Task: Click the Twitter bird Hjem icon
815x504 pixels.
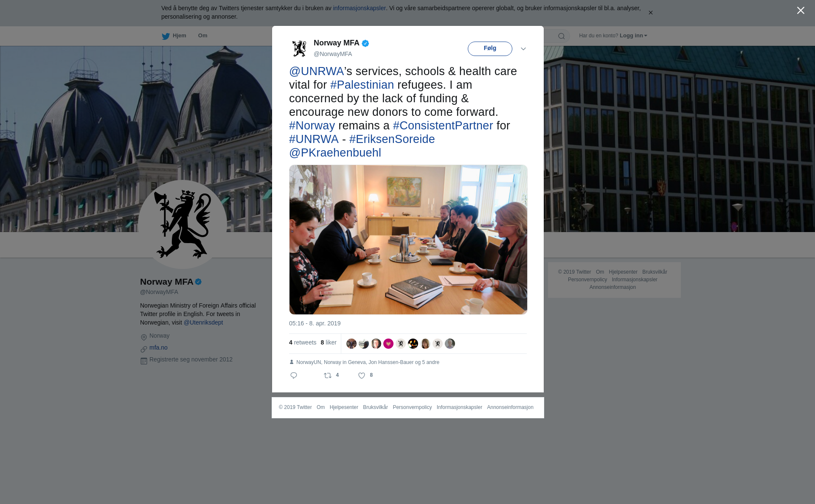Action: pyautogui.click(x=166, y=36)
